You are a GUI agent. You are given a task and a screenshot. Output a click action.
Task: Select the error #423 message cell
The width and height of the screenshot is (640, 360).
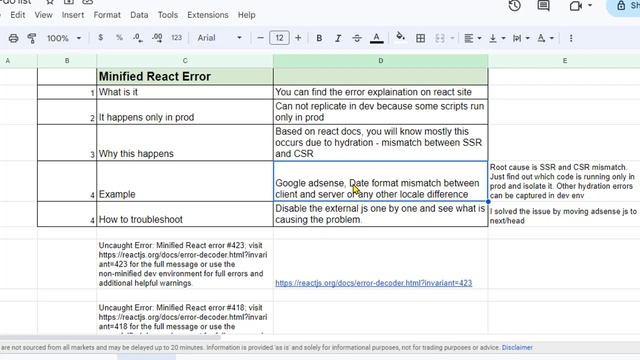coord(185,264)
